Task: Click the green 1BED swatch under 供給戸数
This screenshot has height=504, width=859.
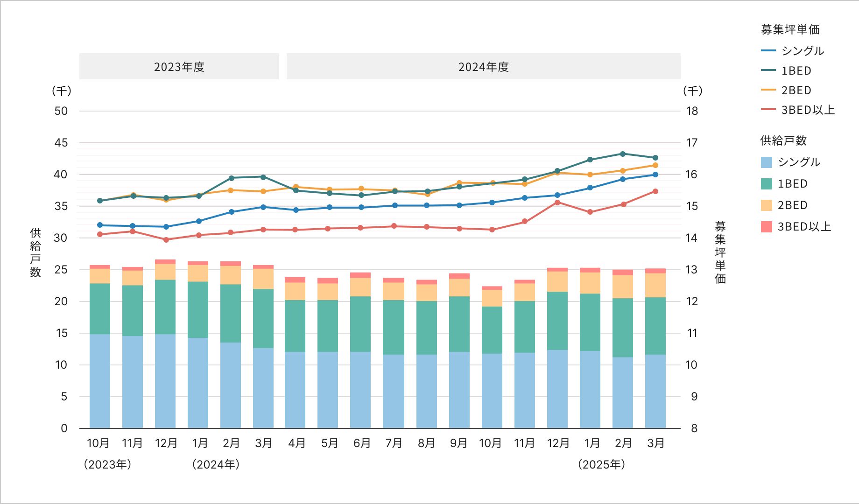Action: tap(767, 184)
